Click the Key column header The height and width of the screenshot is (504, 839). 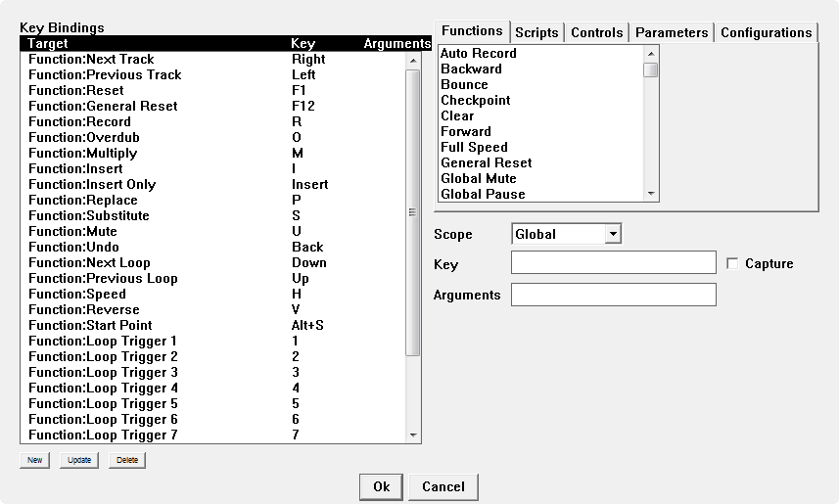[x=303, y=43]
